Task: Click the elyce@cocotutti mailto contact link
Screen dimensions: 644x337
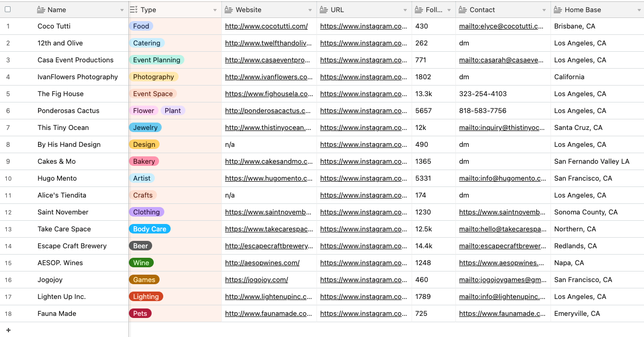Action: [x=501, y=26]
